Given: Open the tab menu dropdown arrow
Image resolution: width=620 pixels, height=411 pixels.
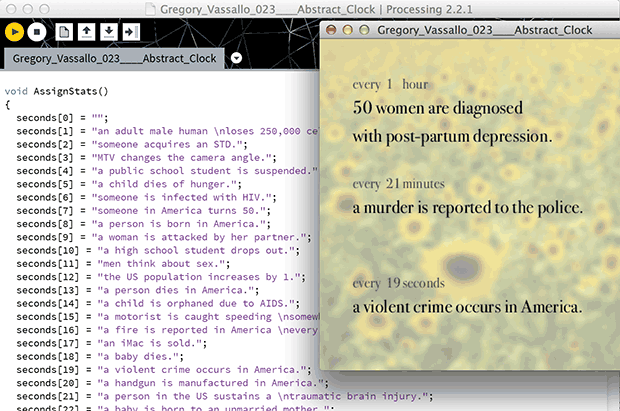Looking at the screenshot, I should 236,58.
